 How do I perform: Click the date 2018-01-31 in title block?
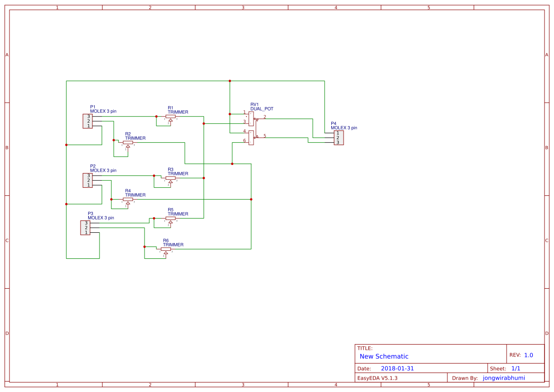pyautogui.click(x=397, y=368)
